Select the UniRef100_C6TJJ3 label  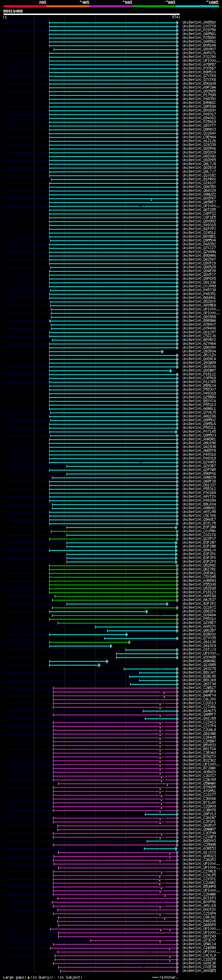[199, 650]
